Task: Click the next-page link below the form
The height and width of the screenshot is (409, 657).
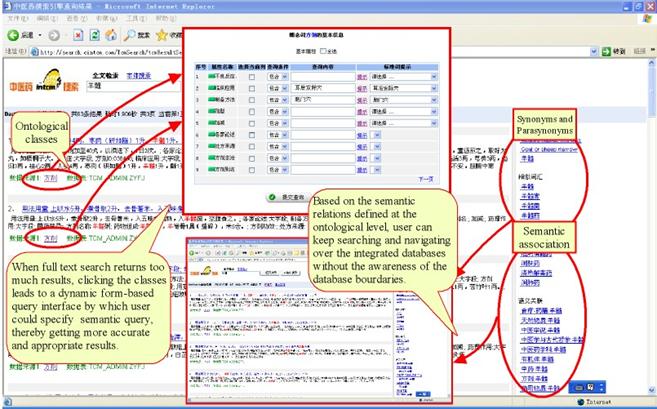Action: pyautogui.click(x=425, y=178)
